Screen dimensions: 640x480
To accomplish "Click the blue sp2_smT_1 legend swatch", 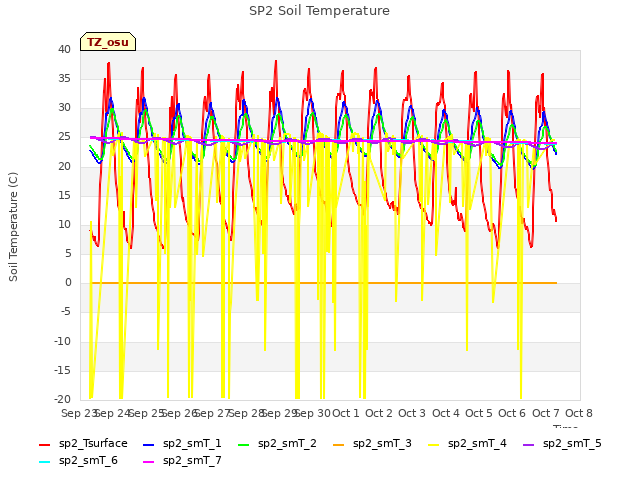I will 149,444.
